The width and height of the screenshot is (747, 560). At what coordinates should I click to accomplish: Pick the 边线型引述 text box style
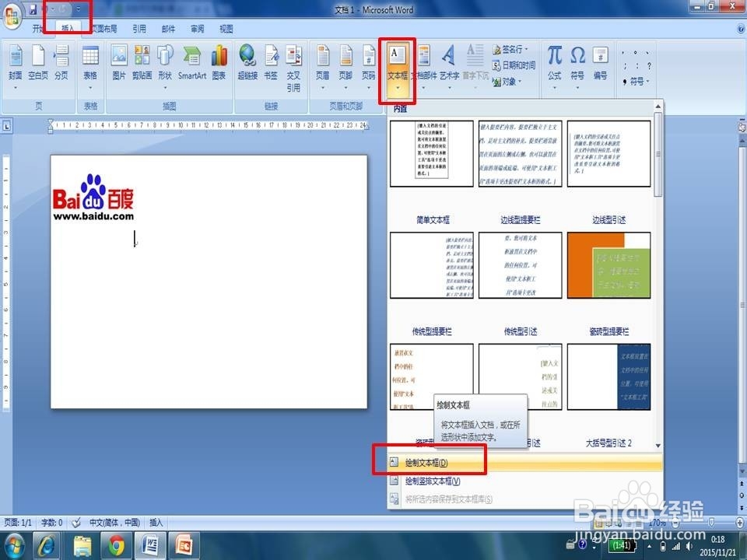coord(608,153)
